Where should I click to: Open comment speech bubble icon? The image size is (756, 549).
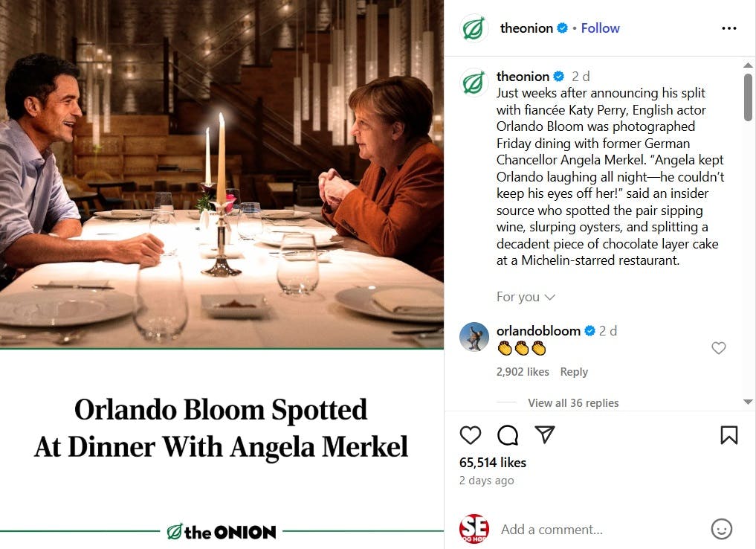pos(508,434)
